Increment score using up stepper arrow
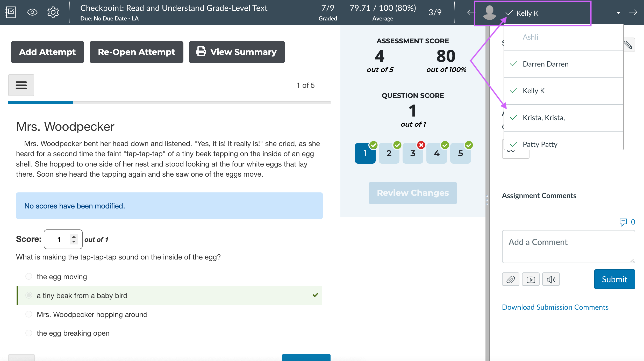Viewport: 644px width, 361px height. point(74,236)
